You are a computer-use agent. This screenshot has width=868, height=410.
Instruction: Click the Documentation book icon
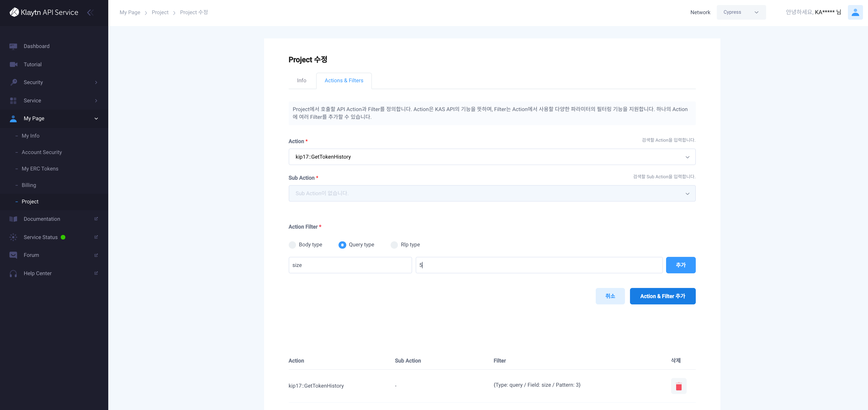(13, 219)
